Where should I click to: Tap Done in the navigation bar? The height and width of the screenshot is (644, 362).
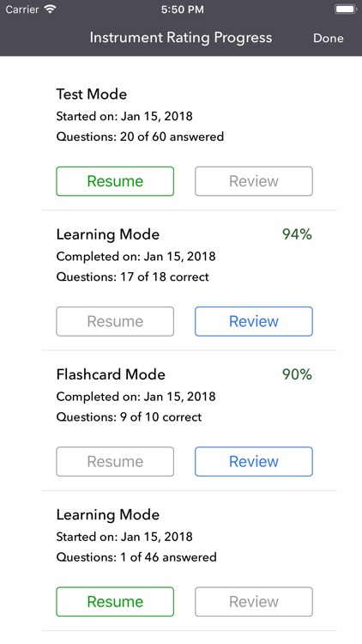click(328, 38)
